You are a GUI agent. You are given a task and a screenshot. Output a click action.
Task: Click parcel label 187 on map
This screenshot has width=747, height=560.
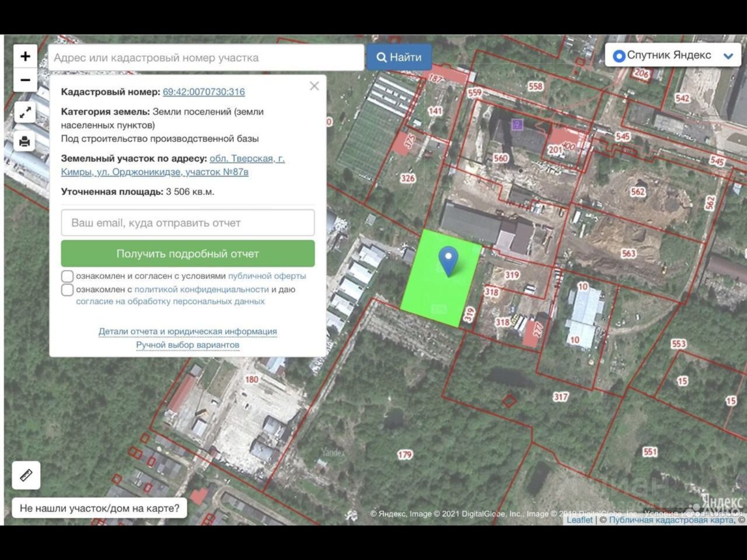[x=436, y=78]
